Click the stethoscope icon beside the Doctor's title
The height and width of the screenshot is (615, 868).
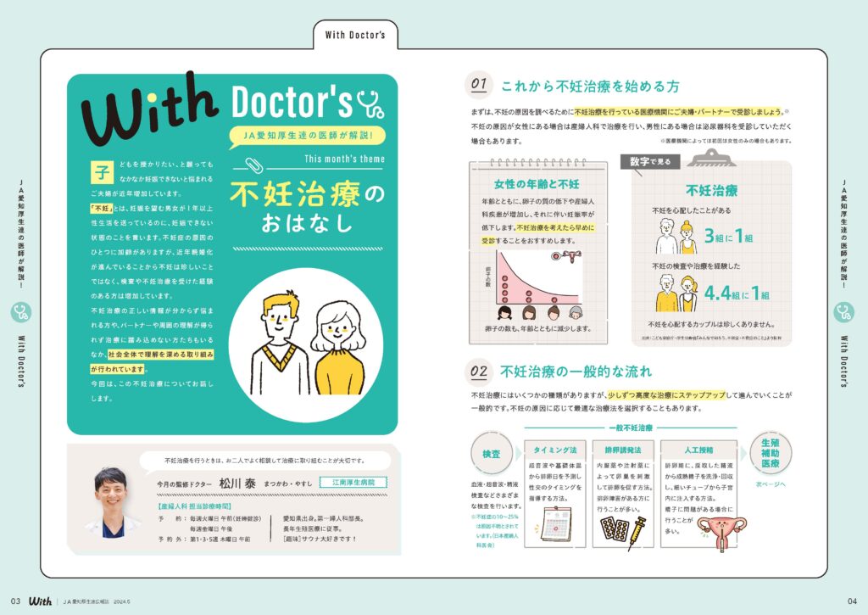(x=370, y=103)
